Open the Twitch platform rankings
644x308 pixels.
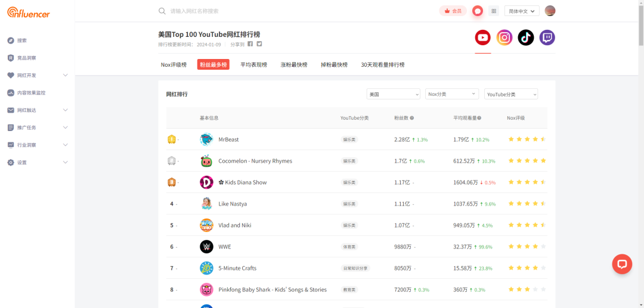pos(547,38)
